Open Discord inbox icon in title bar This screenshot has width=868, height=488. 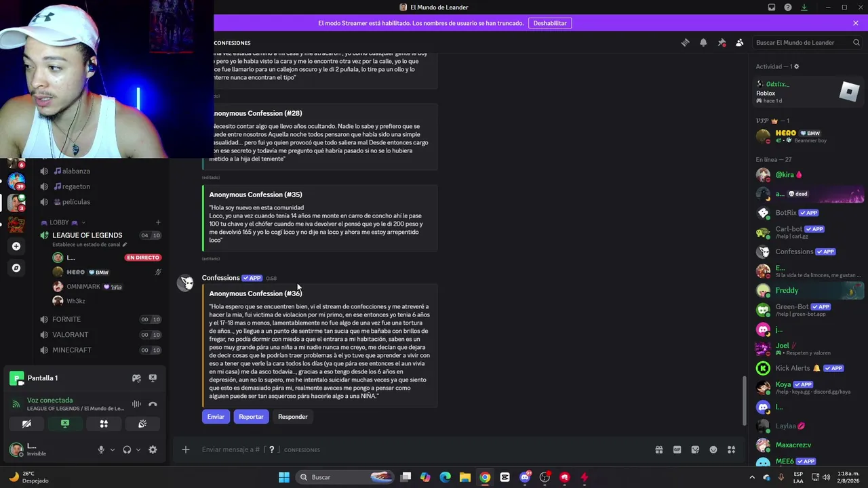click(772, 7)
